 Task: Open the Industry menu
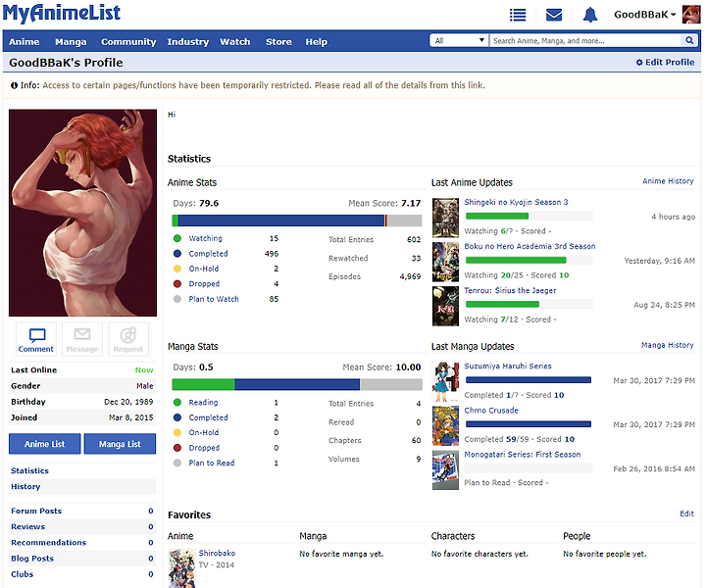[187, 42]
